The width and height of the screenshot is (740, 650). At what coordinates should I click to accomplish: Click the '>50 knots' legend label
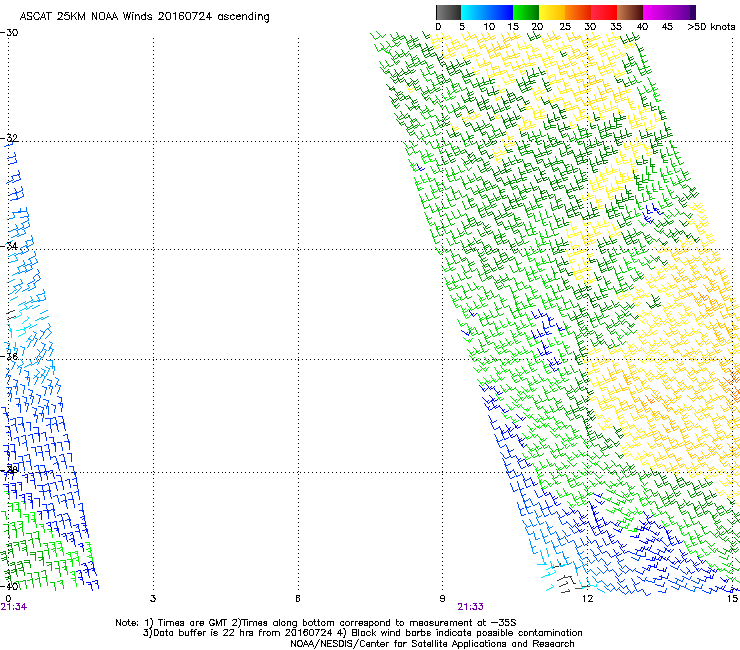pos(711,27)
